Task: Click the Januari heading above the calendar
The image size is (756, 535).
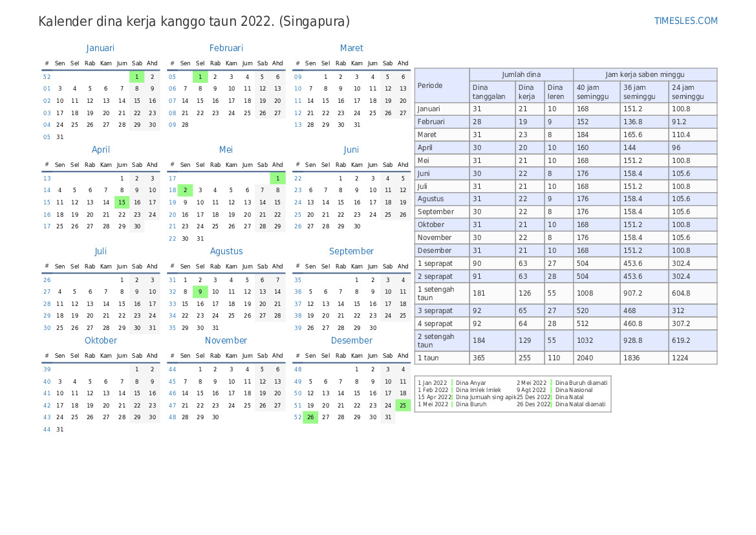Action: (x=100, y=48)
